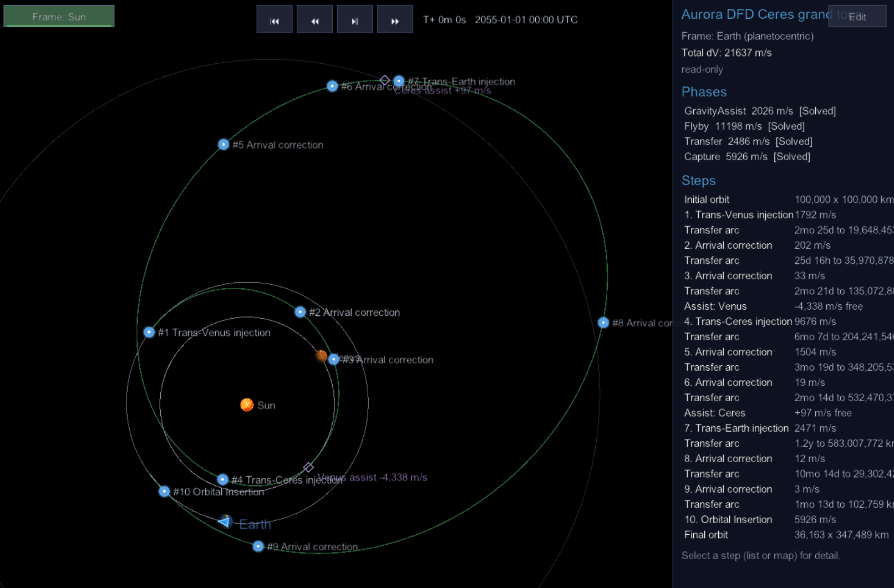Image resolution: width=894 pixels, height=588 pixels.
Task: Select the #1 Trans-Venus injection node
Action: point(149,332)
